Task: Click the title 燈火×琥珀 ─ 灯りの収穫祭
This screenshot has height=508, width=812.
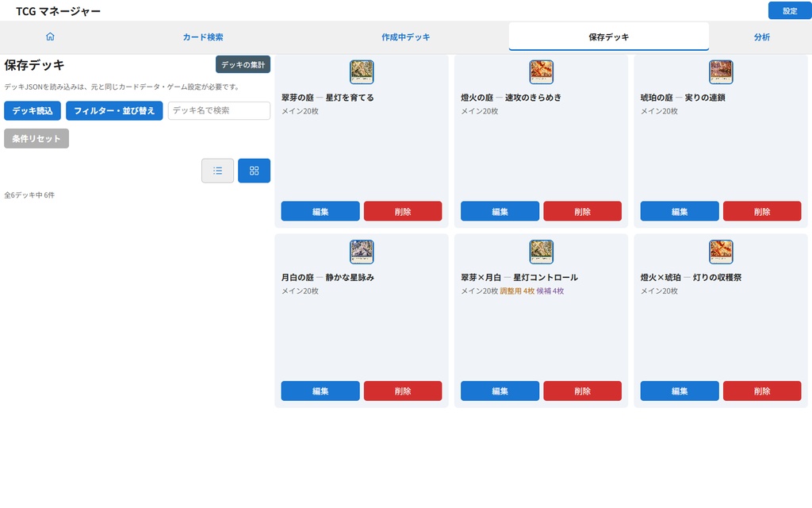Action: (x=691, y=277)
